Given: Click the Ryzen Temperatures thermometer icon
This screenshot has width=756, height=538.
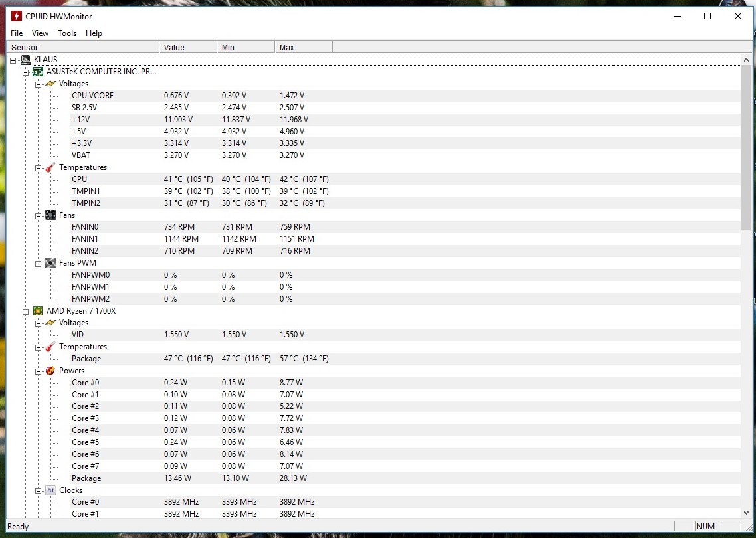Looking at the screenshot, I should pos(50,347).
